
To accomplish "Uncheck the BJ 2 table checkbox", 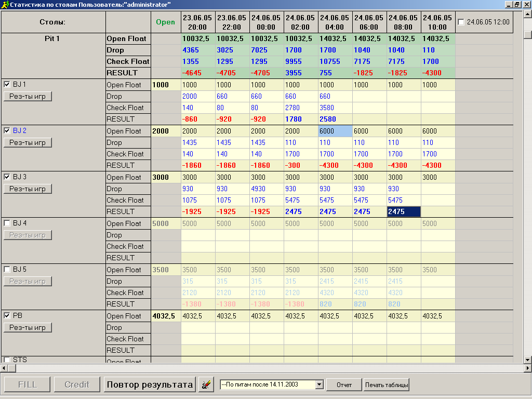I will [x=7, y=130].
